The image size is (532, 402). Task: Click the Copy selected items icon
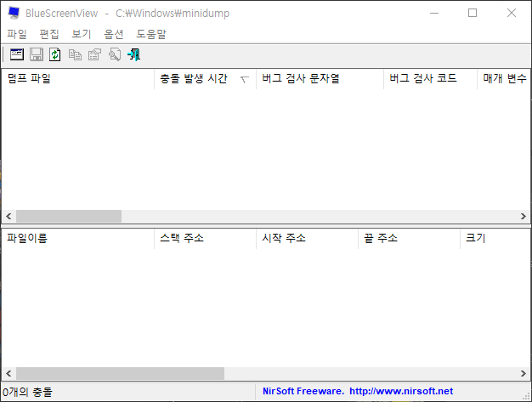[76, 54]
